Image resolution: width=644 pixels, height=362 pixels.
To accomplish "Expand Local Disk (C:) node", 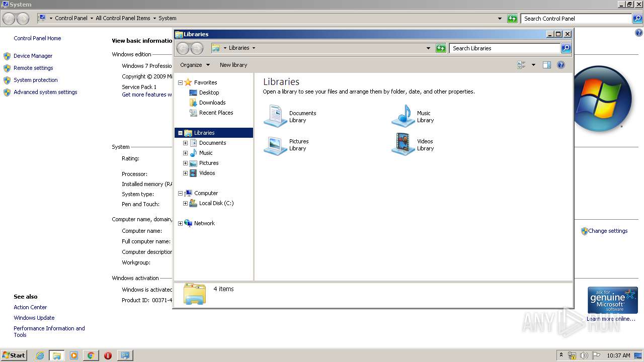I will (185, 203).
